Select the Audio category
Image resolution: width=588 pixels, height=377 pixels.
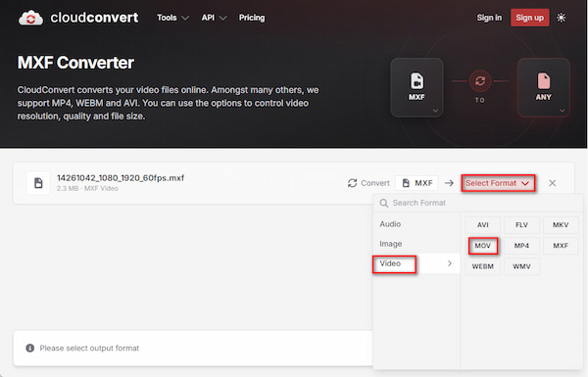416,224
